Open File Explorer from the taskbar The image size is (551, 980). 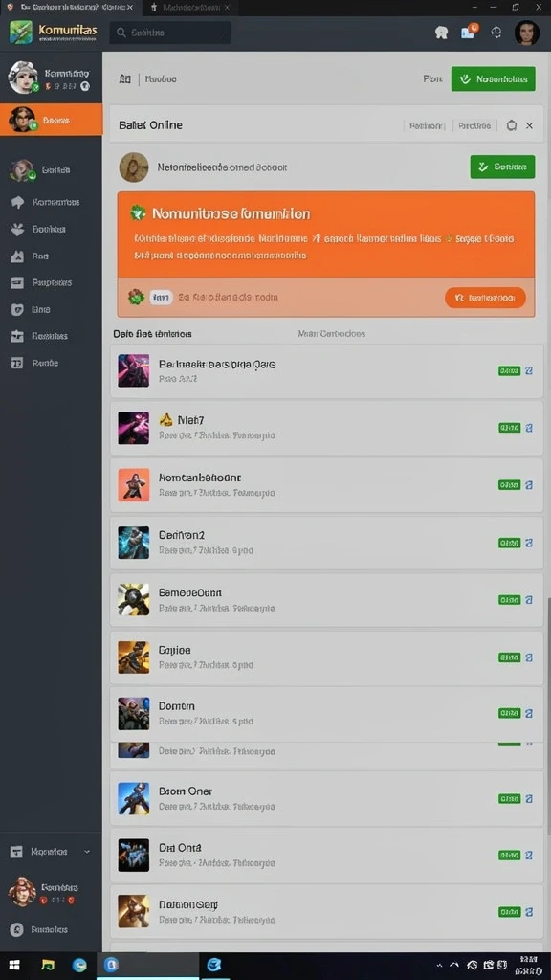click(48, 965)
